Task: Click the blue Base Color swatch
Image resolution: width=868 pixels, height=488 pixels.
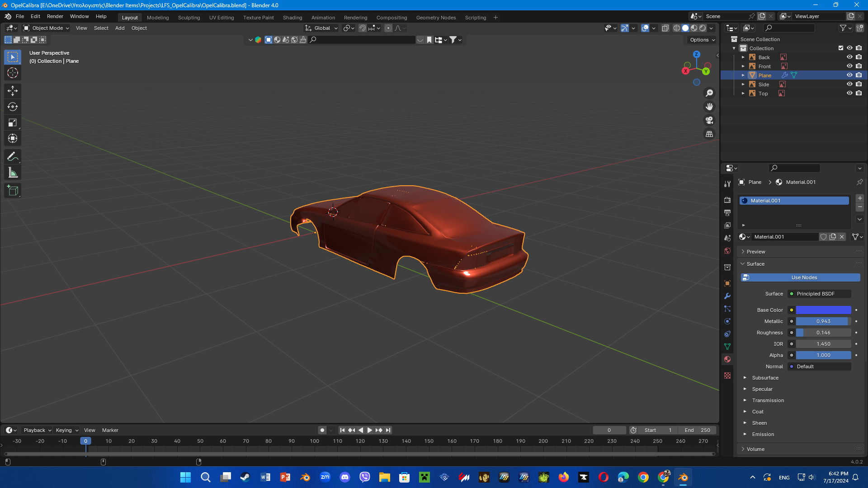Action: 823,310
